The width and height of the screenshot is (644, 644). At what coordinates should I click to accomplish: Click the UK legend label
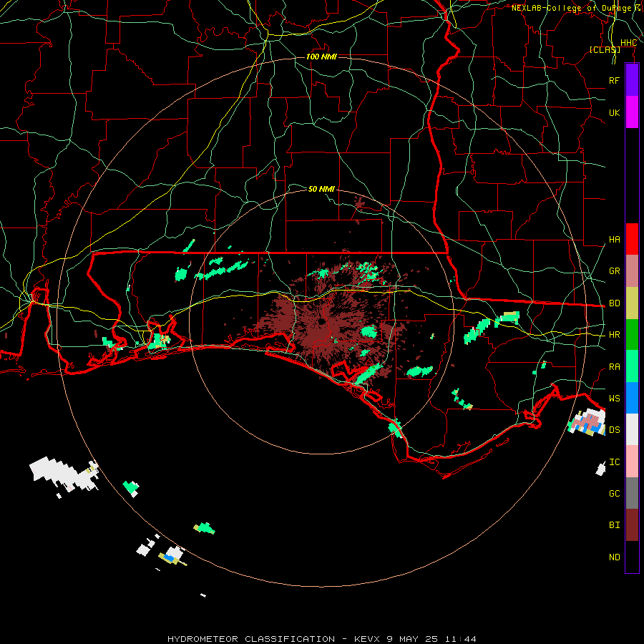pos(614,112)
